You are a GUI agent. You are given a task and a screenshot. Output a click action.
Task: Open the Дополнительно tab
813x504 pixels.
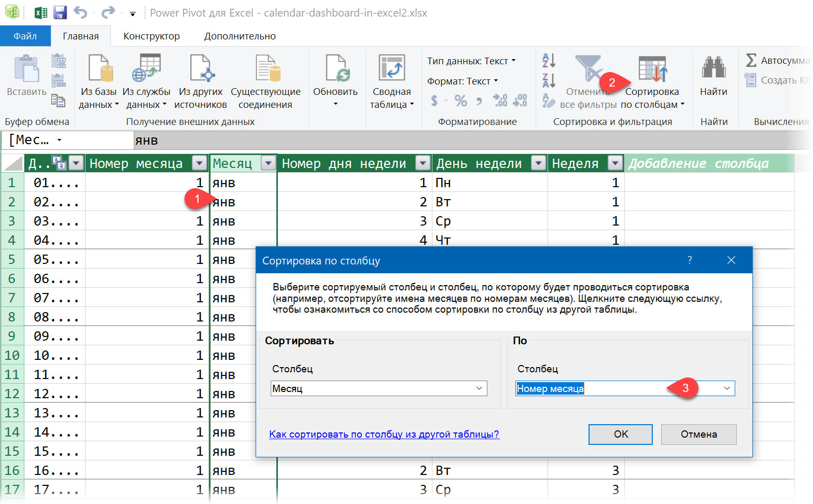coord(240,36)
